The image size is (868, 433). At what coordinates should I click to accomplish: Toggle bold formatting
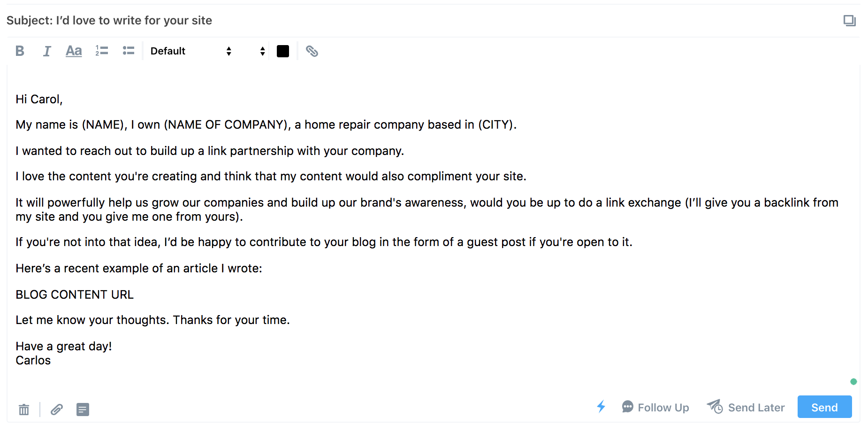point(20,51)
